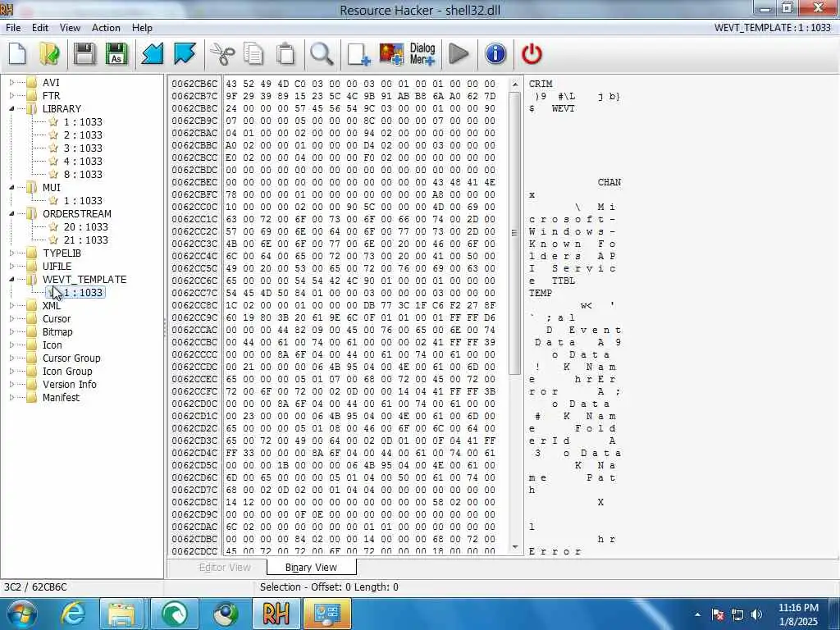
Task: Click the Save As floppy icon
Action: click(116, 54)
